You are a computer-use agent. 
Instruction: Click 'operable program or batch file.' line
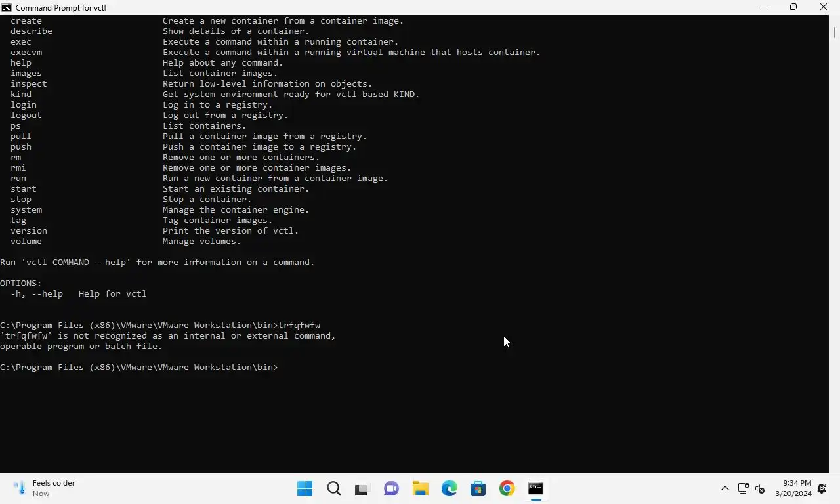(x=81, y=346)
